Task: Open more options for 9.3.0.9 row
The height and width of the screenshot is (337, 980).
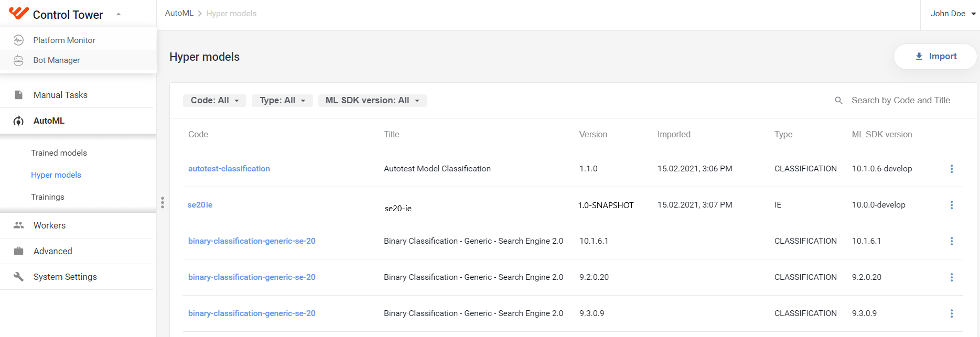Action: click(x=952, y=313)
